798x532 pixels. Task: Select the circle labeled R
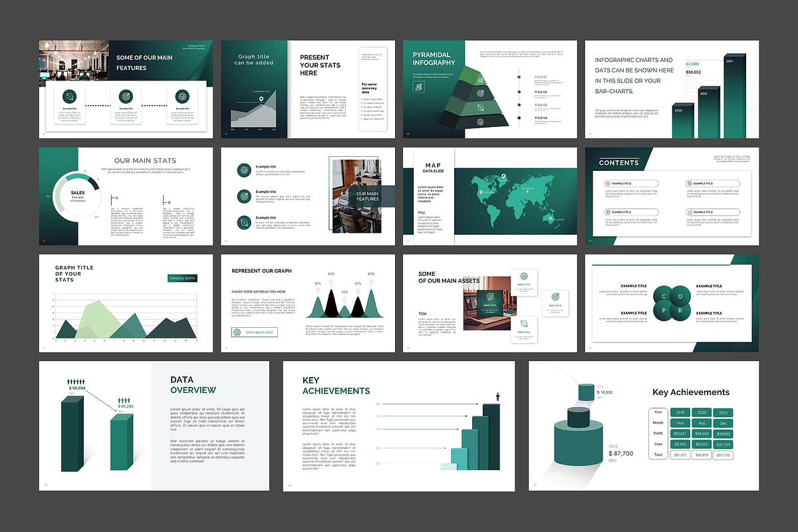click(679, 313)
